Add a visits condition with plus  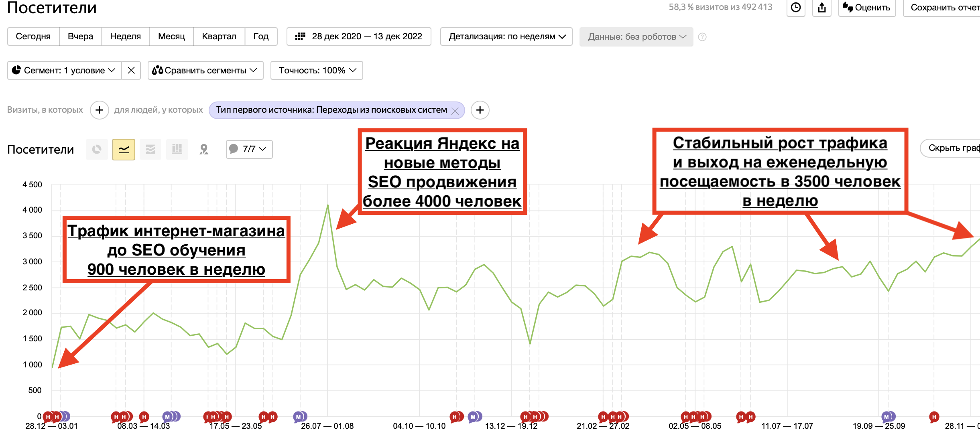(99, 110)
